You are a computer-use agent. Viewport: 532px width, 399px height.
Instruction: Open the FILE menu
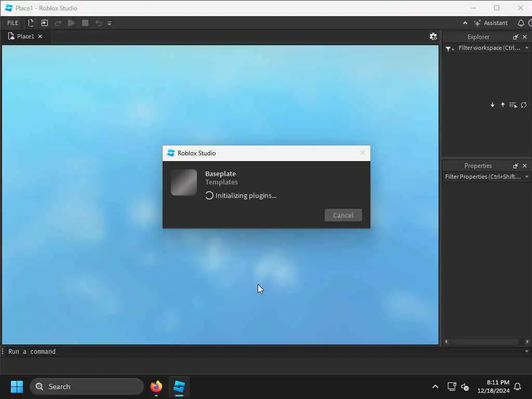(x=13, y=23)
